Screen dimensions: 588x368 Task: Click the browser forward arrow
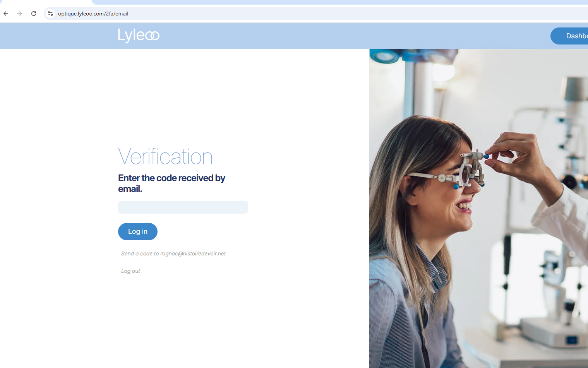[x=20, y=14]
